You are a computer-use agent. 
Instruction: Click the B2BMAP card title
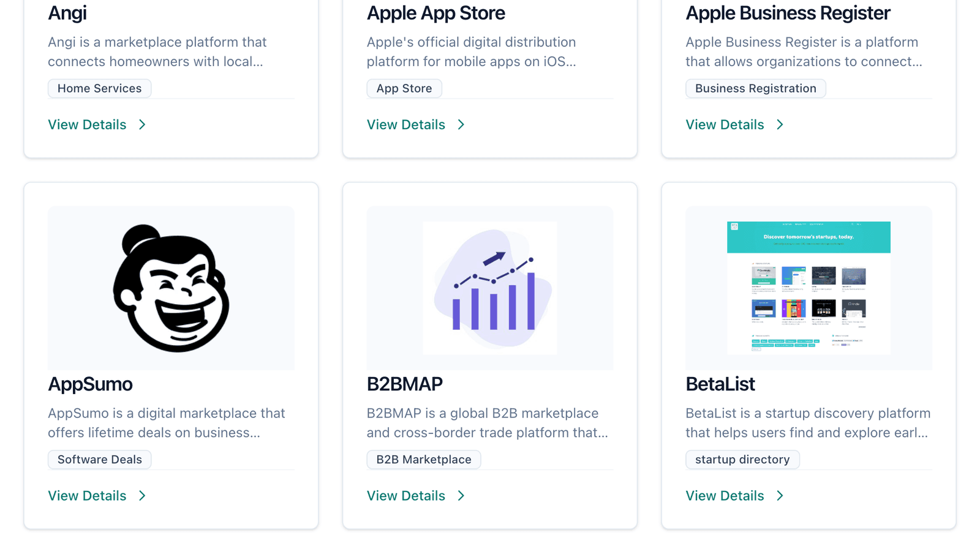pos(405,384)
